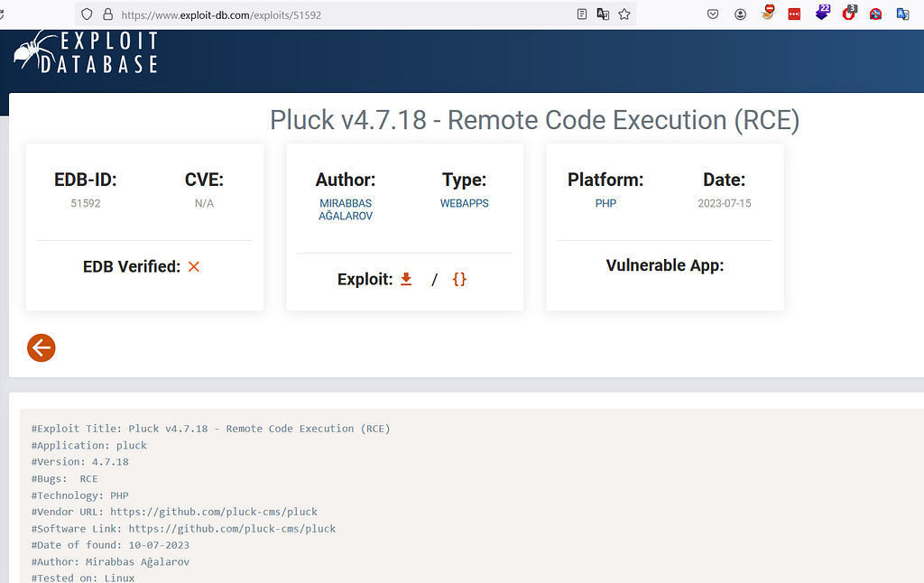Click the #Author: Mirabbas Ağalarov code line
This screenshot has height=583, width=924.
tap(110, 561)
